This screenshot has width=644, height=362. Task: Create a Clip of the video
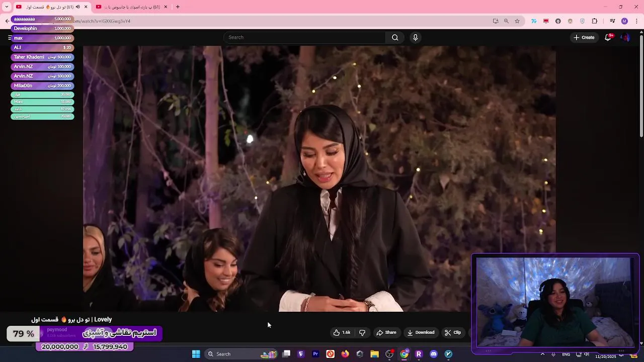[453, 332]
